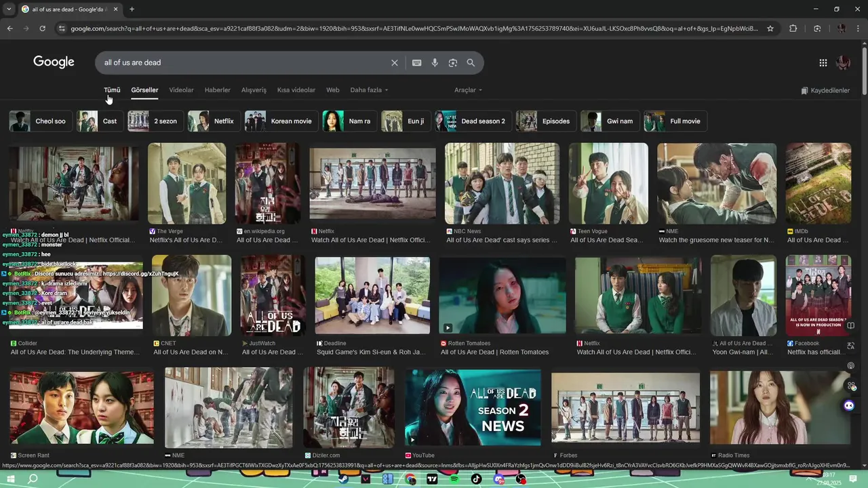
Task: Start voice search with the microphone icon
Action: (x=435, y=62)
